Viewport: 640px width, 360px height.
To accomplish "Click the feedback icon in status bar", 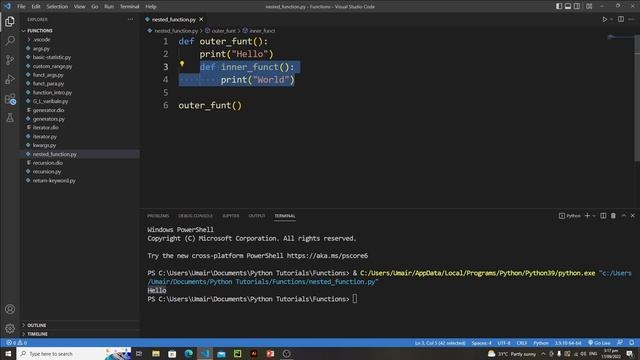I will pyautogui.click(x=620, y=343).
